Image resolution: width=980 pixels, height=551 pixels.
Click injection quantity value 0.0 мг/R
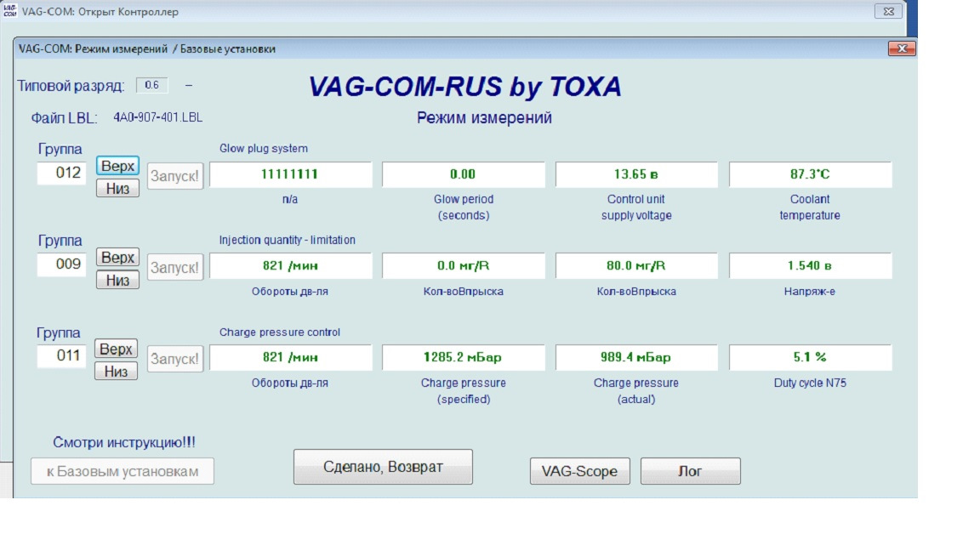463,265
